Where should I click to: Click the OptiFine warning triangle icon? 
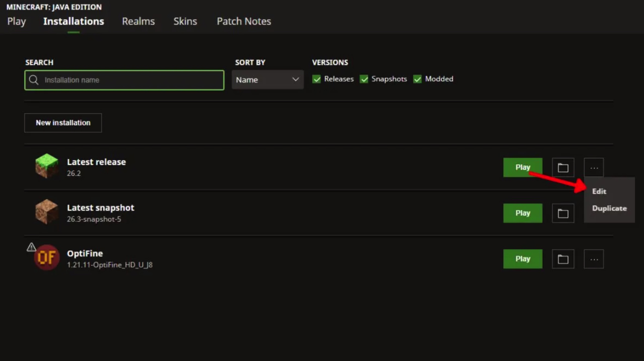[x=31, y=247]
